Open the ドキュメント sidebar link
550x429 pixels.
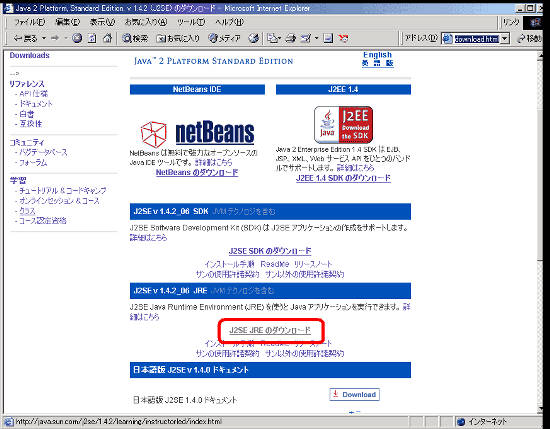point(36,104)
